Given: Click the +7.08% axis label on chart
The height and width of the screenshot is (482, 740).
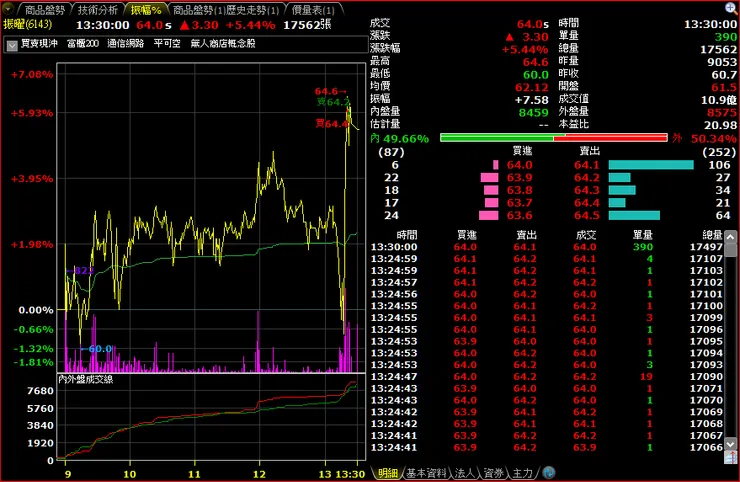Looking at the screenshot, I should pyautogui.click(x=32, y=75).
